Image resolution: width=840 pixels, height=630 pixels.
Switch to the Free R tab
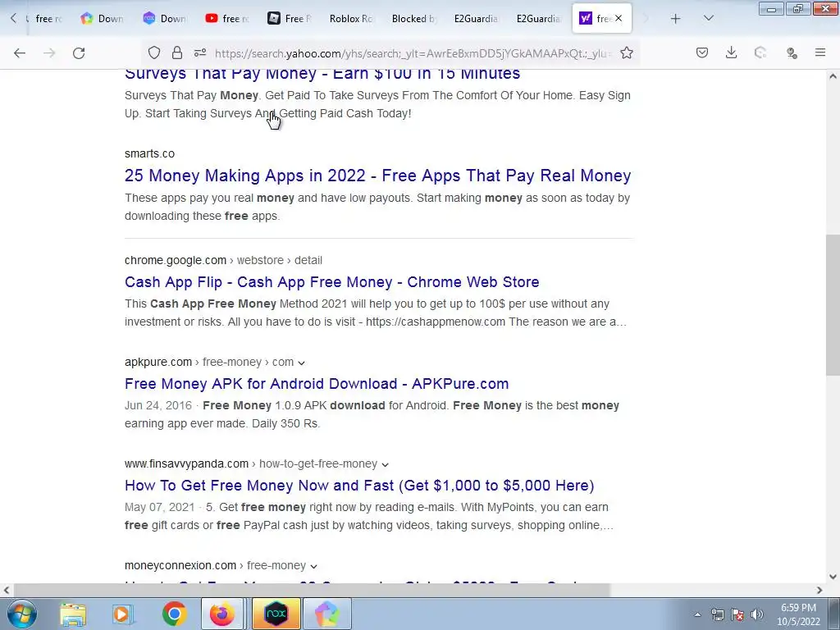click(290, 19)
